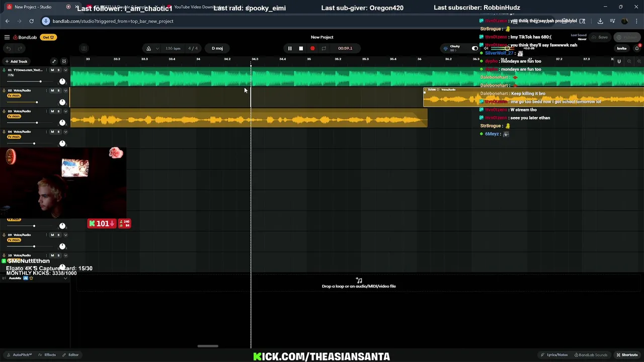Add Fx to track 01
The image size is (644, 362).
point(11,75)
